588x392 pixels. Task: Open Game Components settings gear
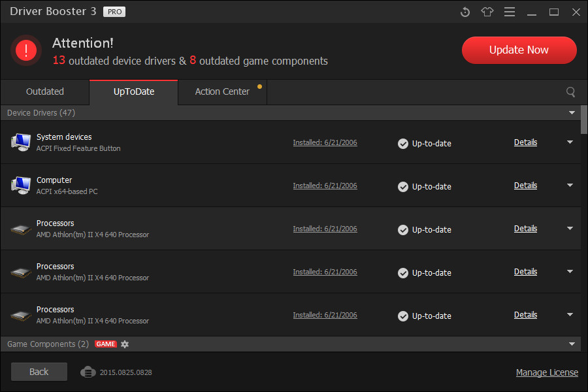click(x=124, y=344)
